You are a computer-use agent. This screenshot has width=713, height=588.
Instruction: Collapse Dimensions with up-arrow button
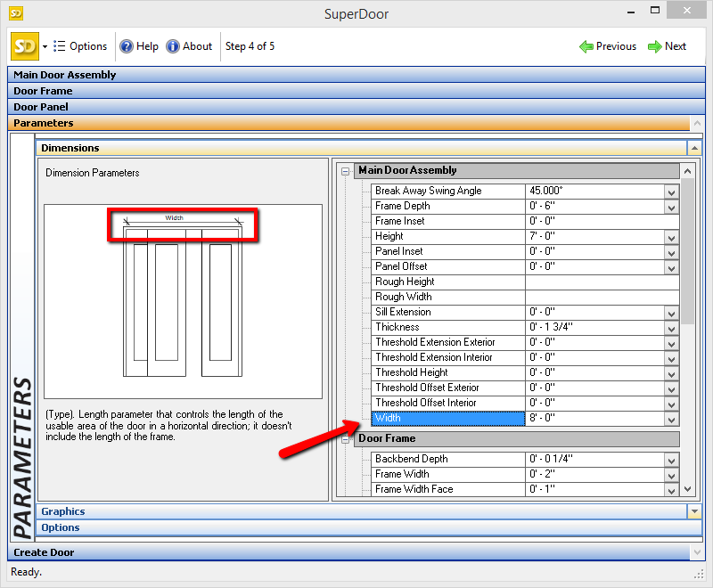coord(694,148)
